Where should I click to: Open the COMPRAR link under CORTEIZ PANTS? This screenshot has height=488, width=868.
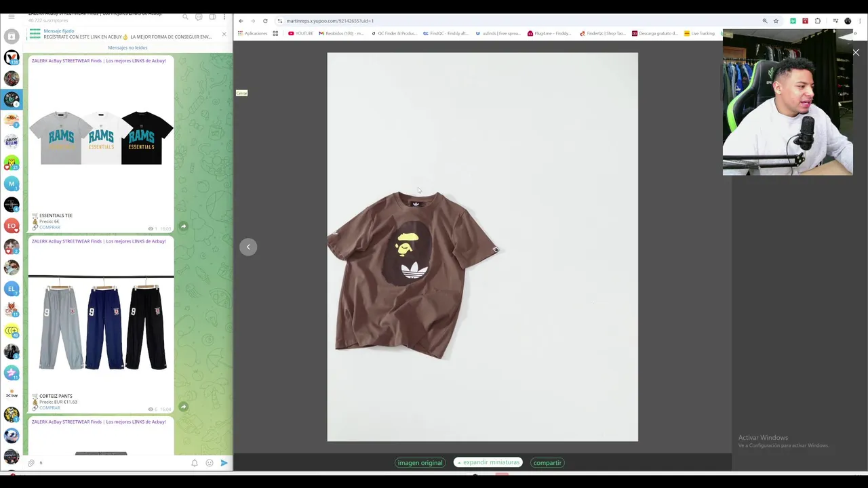click(x=50, y=408)
